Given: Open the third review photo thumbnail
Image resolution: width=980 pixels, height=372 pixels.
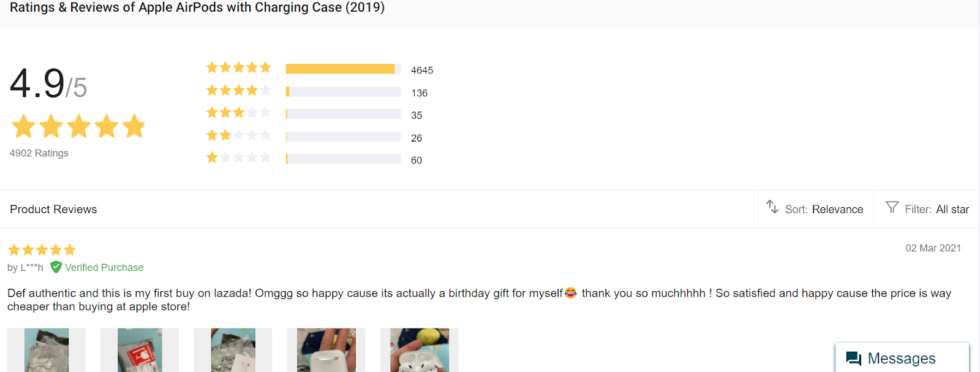Looking at the screenshot, I should pos(233,350).
